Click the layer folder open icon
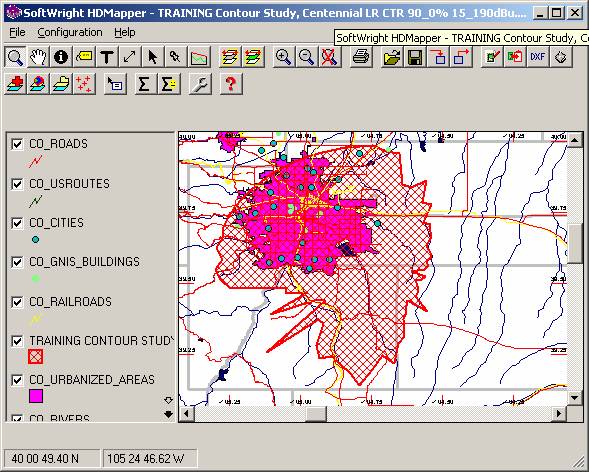This screenshot has height=472, width=589. (x=61, y=83)
